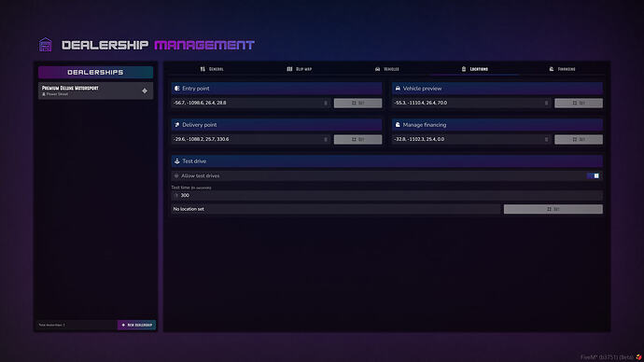
Task: Click the diamond icon on Premium Deluxe Motorsport
Action: (145, 90)
